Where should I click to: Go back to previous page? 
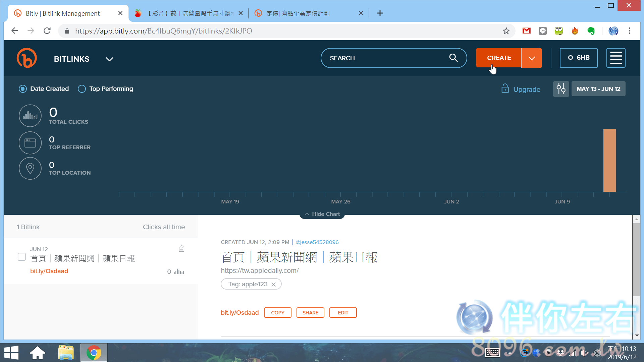pos(15,31)
